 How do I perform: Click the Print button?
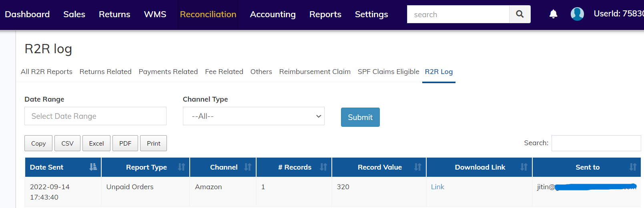pyautogui.click(x=153, y=143)
